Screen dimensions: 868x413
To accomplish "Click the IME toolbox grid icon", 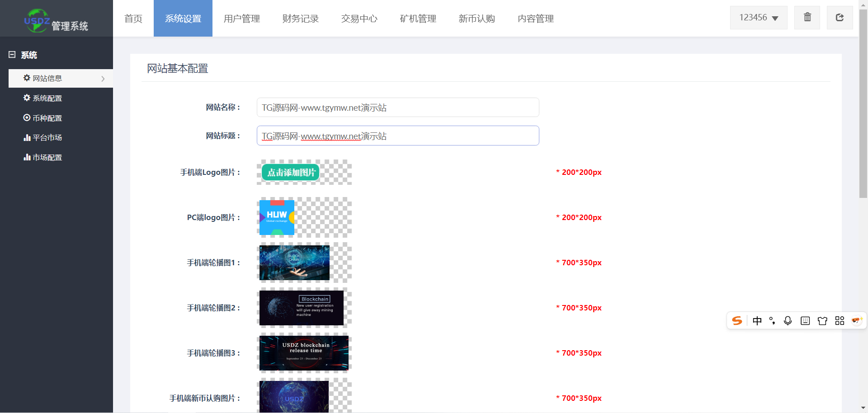I will tap(840, 321).
